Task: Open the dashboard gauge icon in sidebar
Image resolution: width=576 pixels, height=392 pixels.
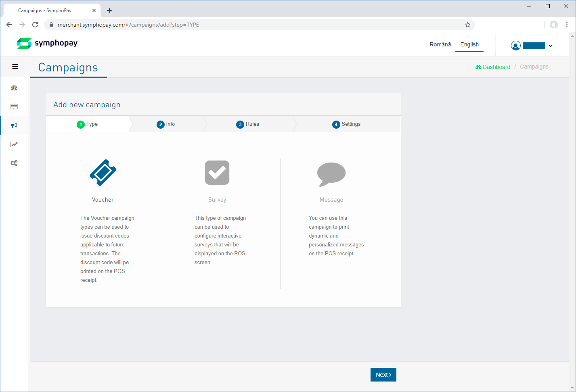Action: click(x=14, y=88)
